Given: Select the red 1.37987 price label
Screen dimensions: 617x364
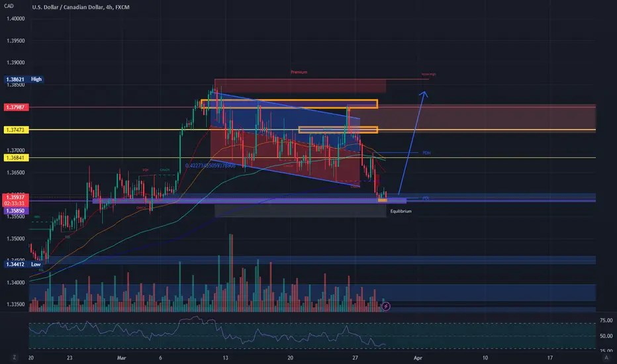Looking at the screenshot, I should click(x=16, y=107).
